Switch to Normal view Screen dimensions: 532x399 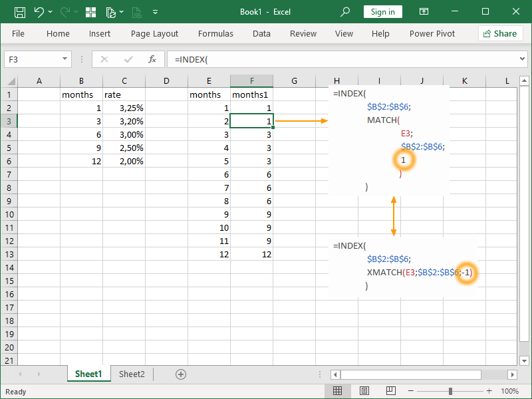[x=338, y=392]
